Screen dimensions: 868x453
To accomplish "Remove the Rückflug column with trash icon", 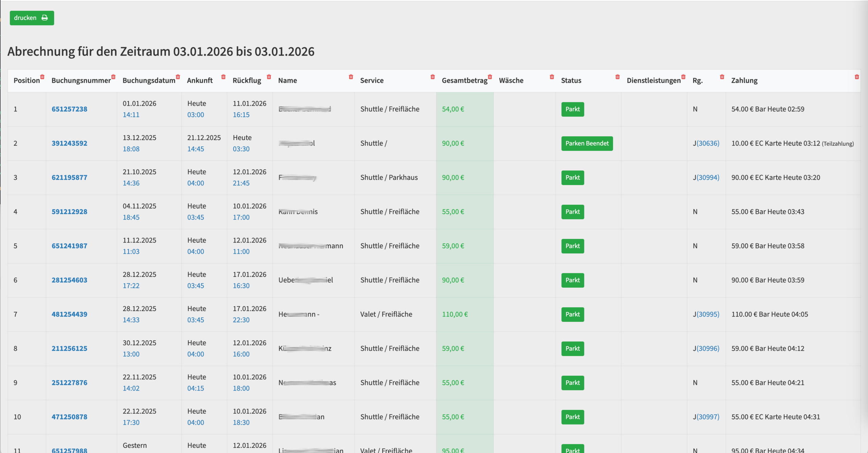I will tap(269, 77).
